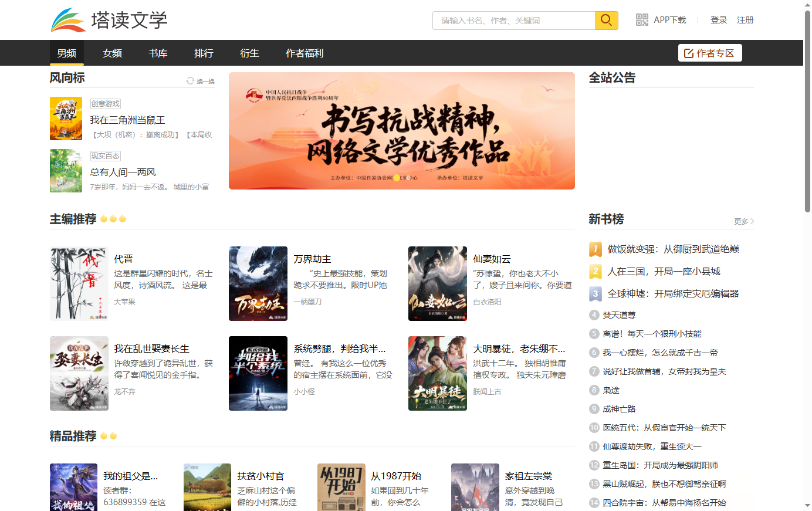Click the author name 龙不弃
The image size is (812, 511).
tap(124, 391)
